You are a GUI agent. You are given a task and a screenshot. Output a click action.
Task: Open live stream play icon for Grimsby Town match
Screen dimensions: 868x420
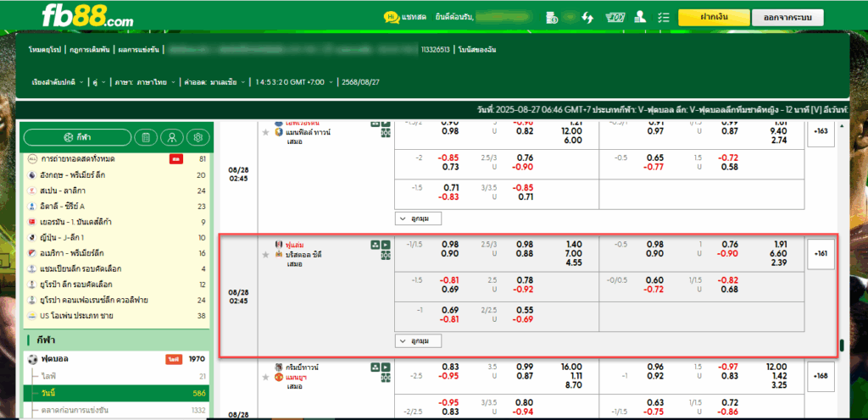(x=386, y=367)
